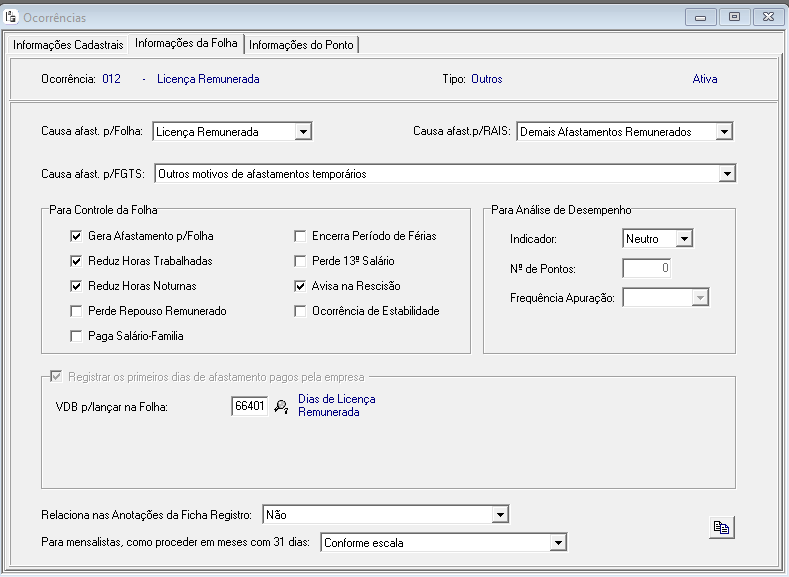Check Ocorrência de Estabilidade box
Viewport: 789px width, 577px height.
click(300, 311)
